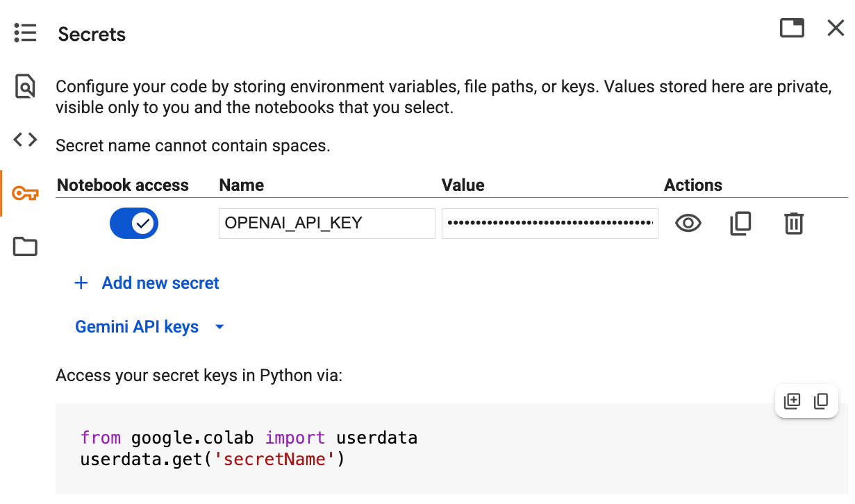Screen dimensions: 855x504
Task: Click "Secret name cannot contain spaces." text
Action: pos(192,146)
